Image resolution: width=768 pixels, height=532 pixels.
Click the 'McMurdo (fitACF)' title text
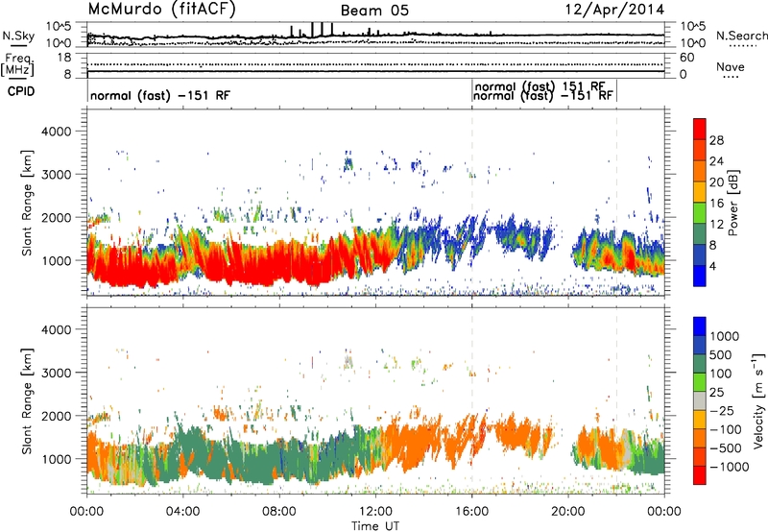161,10
